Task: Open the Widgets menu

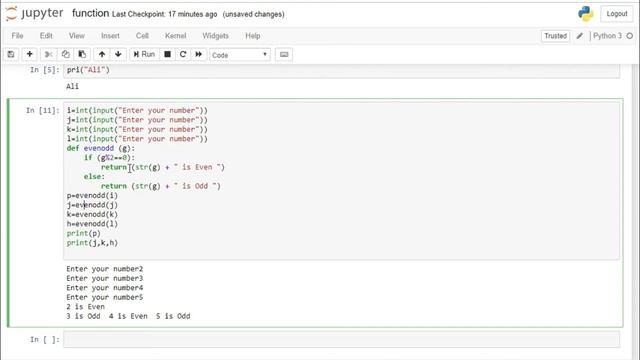Action: 216,36
